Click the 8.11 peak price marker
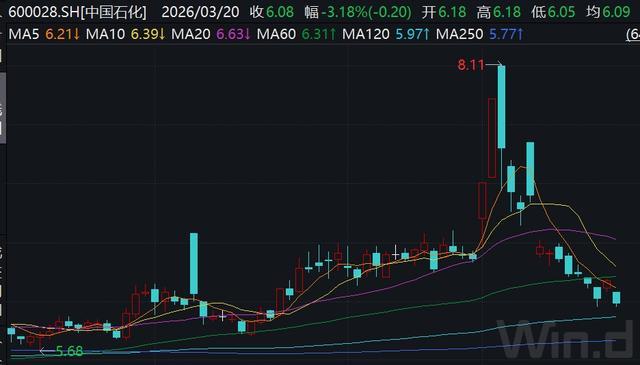 tap(471, 65)
